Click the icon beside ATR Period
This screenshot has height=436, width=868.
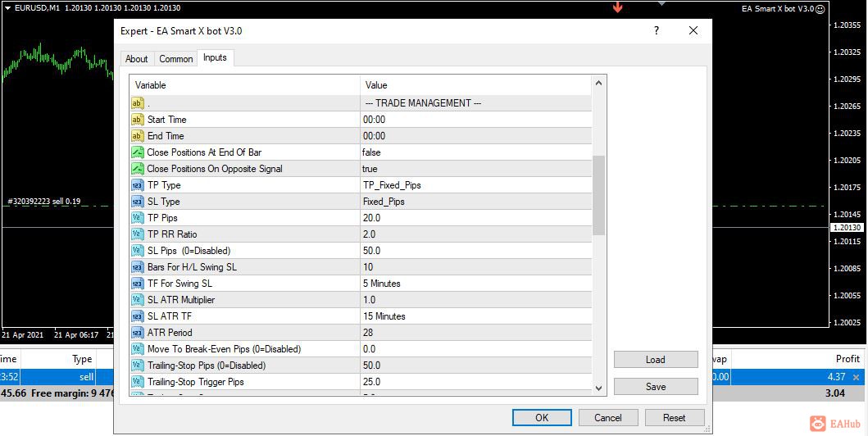[x=137, y=333]
